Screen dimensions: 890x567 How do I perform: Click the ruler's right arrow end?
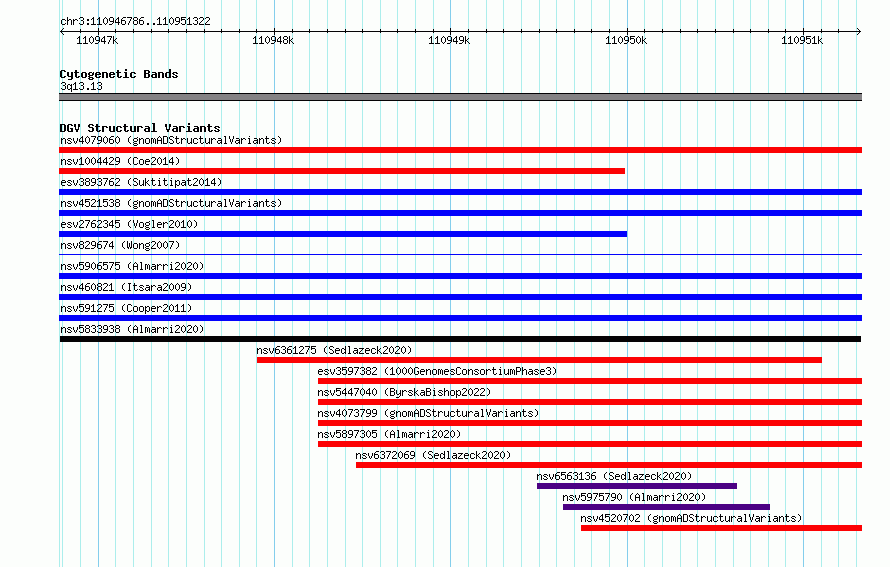click(859, 31)
